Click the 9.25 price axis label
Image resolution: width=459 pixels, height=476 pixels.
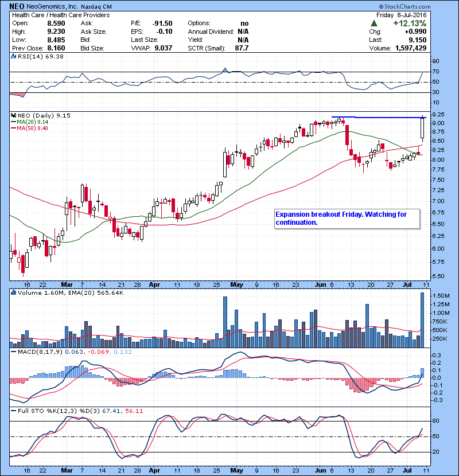point(438,115)
